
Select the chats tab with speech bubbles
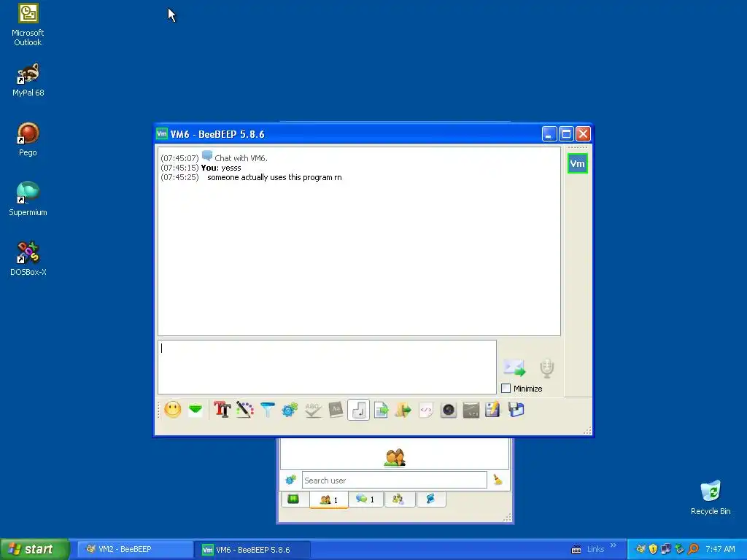click(x=365, y=499)
